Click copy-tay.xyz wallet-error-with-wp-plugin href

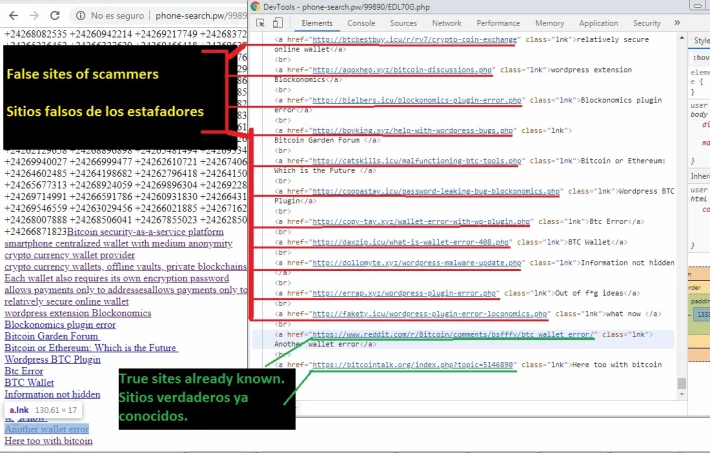pos(421,222)
